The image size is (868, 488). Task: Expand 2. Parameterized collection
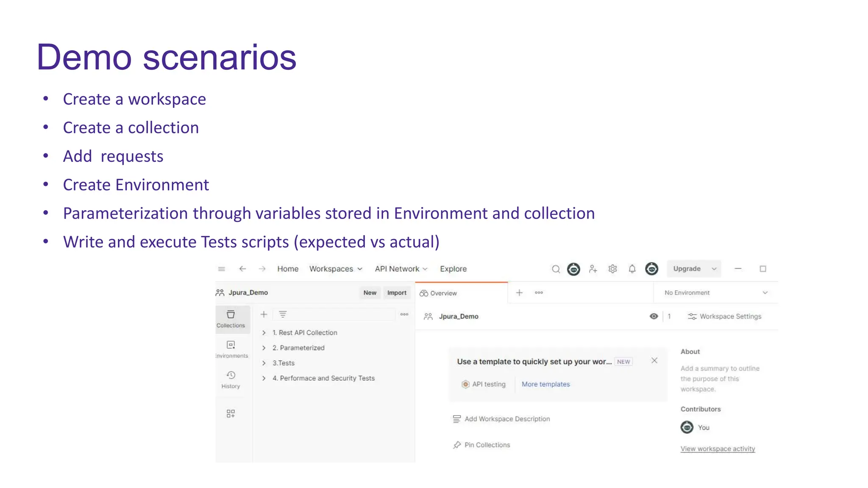(x=264, y=348)
